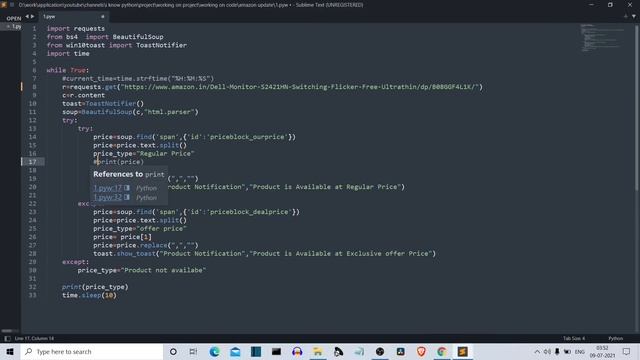
Task: Go to previous tab using left arrow
Action: click(x=27, y=17)
